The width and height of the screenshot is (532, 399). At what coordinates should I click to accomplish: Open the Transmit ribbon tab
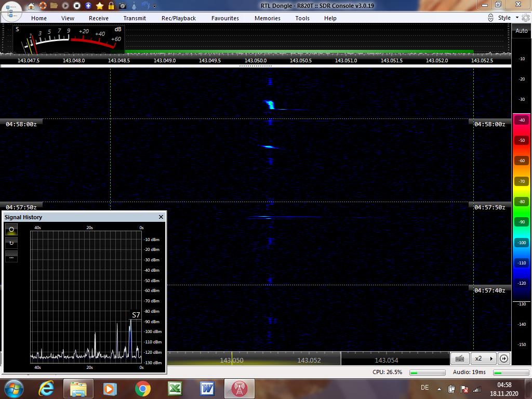tap(135, 18)
